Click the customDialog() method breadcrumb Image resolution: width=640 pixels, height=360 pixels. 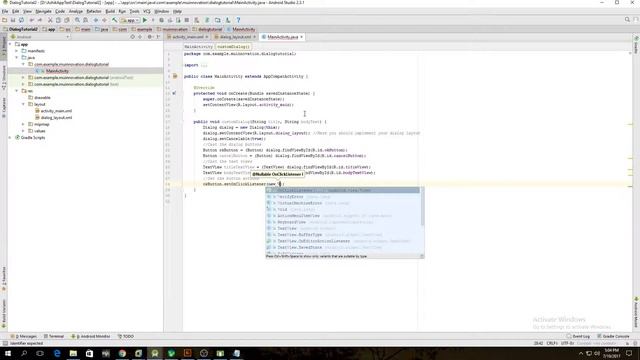point(233,47)
